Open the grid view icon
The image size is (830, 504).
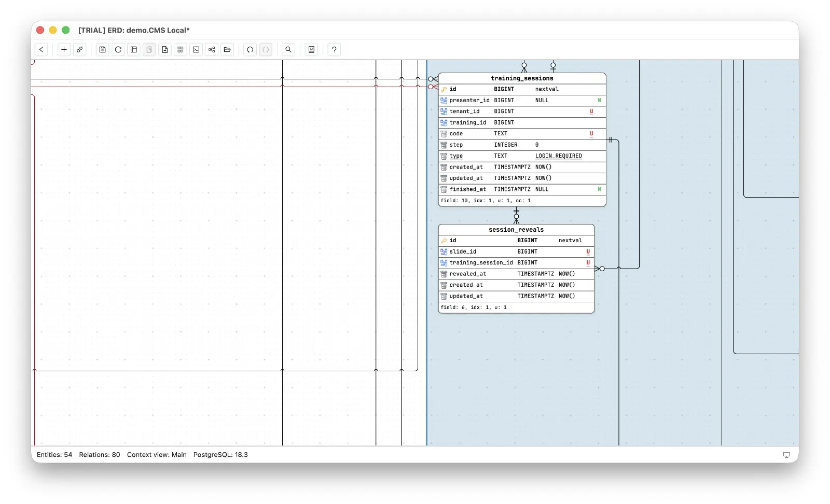point(181,50)
